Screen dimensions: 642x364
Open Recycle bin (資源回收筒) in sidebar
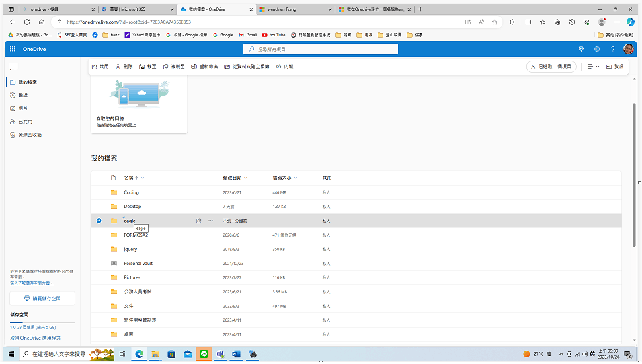30,135
